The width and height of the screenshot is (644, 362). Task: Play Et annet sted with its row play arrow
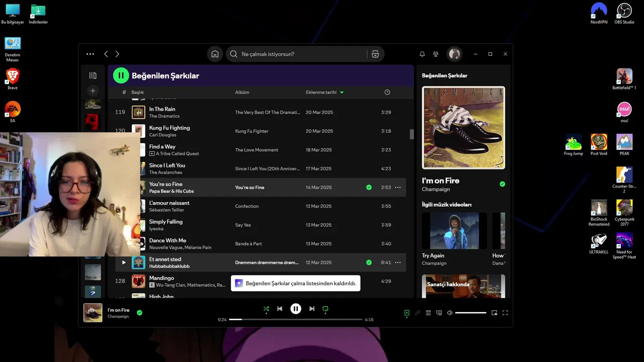click(124, 262)
